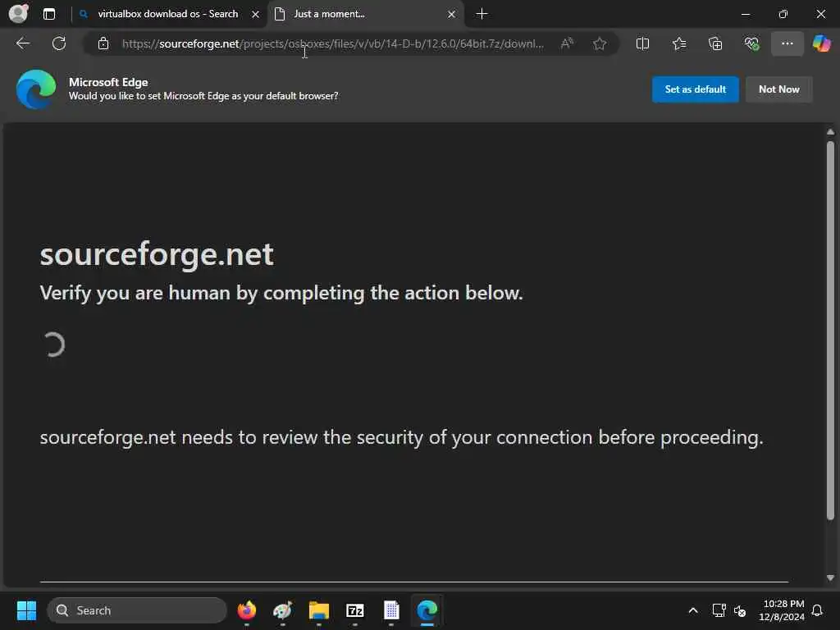Open Browser essentials heart icon
The height and width of the screenshot is (630, 840).
pyautogui.click(x=751, y=43)
